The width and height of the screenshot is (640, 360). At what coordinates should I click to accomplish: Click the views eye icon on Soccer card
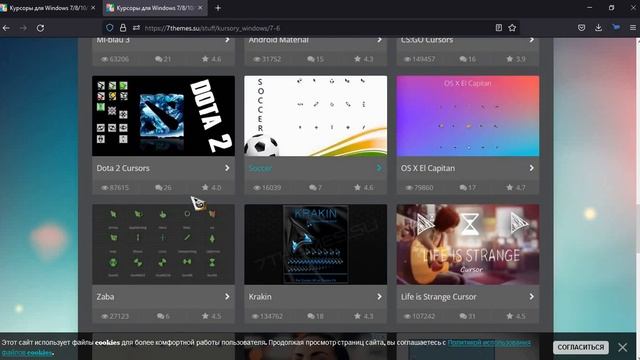(x=257, y=188)
